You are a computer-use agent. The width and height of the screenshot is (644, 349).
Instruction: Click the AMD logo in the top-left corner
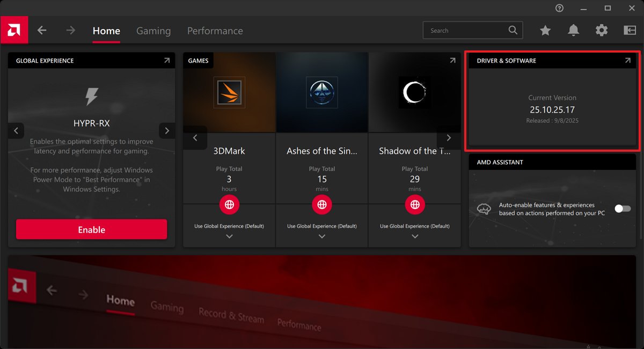pos(14,29)
